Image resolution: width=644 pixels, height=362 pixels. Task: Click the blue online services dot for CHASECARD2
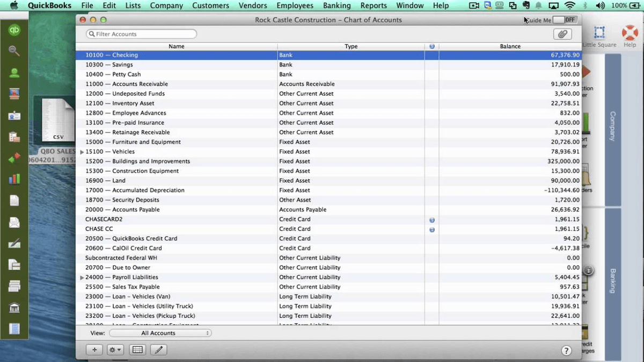click(x=432, y=219)
